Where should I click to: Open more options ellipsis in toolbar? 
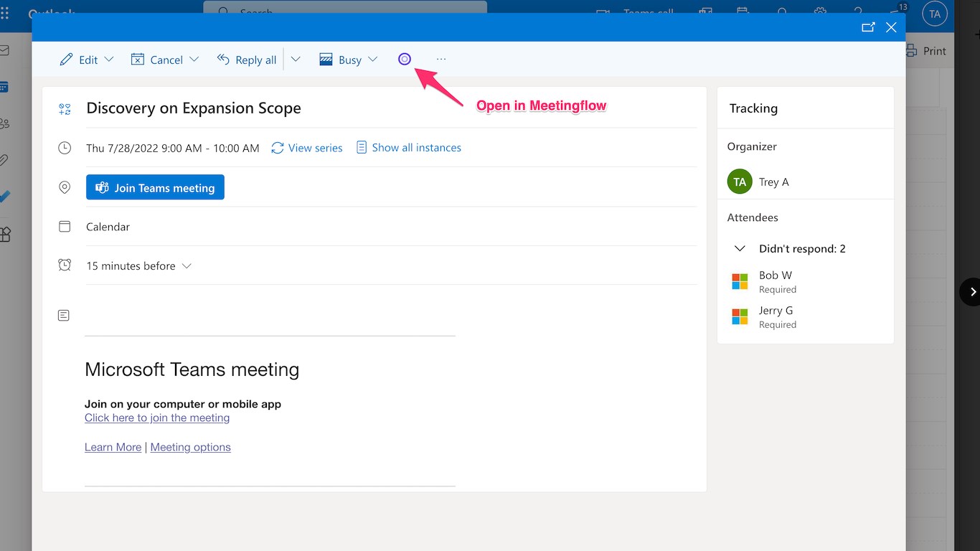point(441,59)
